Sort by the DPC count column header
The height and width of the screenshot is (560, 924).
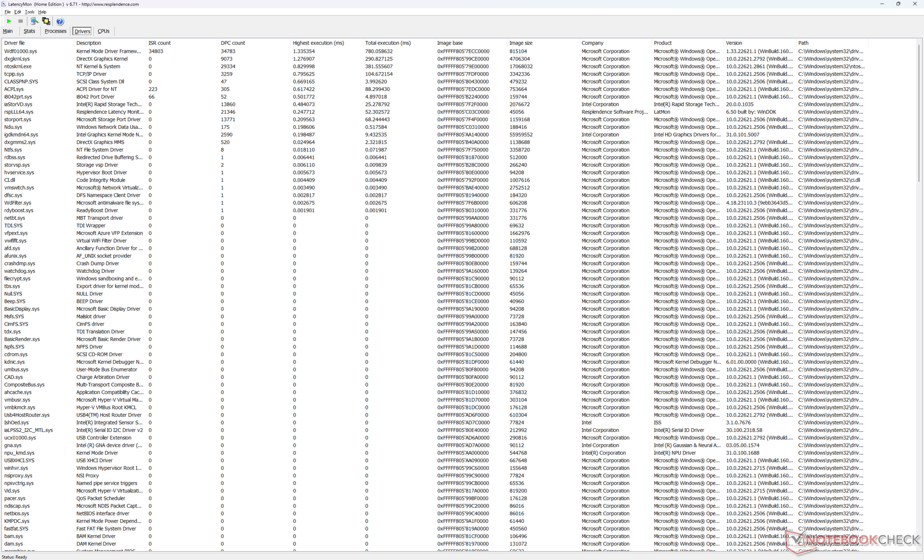[254, 43]
